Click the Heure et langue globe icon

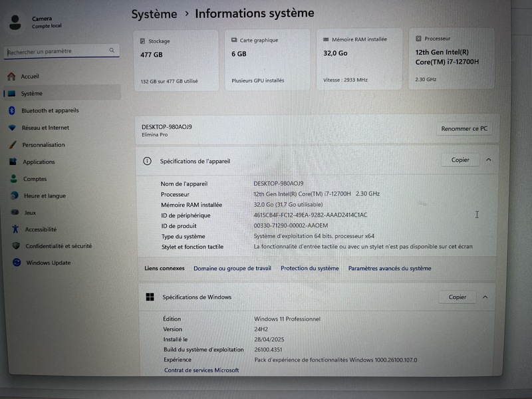click(x=14, y=196)
